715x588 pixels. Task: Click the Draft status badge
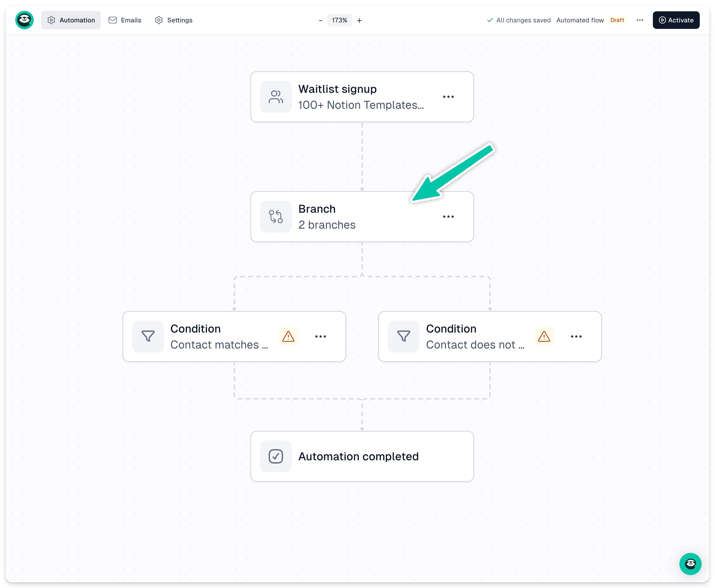point(617,20)
